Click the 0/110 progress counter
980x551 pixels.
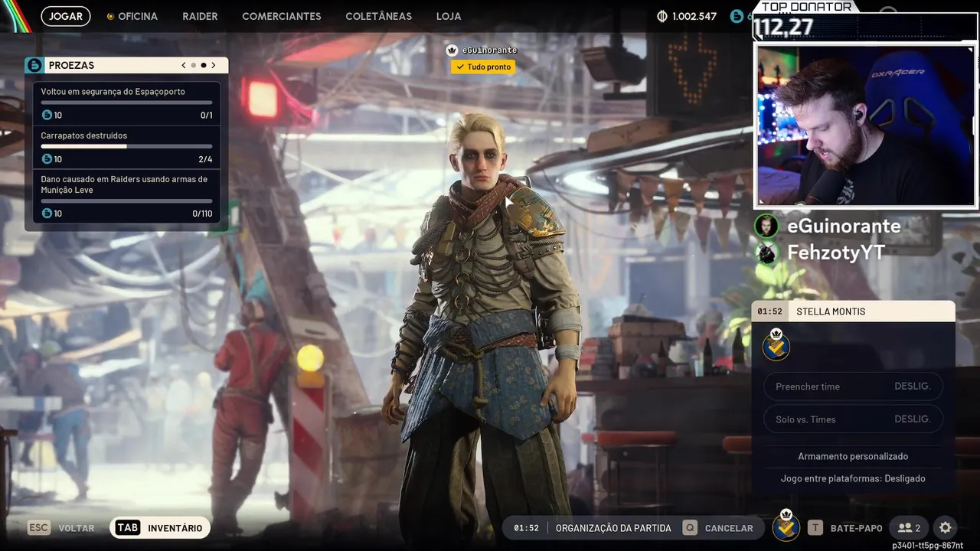tap(202, 214)
